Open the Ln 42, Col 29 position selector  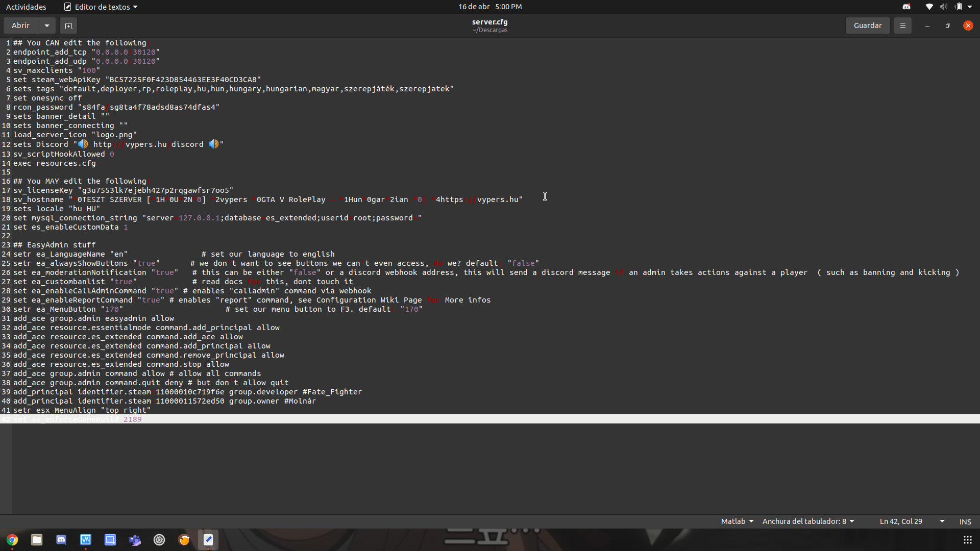point(901,521)
